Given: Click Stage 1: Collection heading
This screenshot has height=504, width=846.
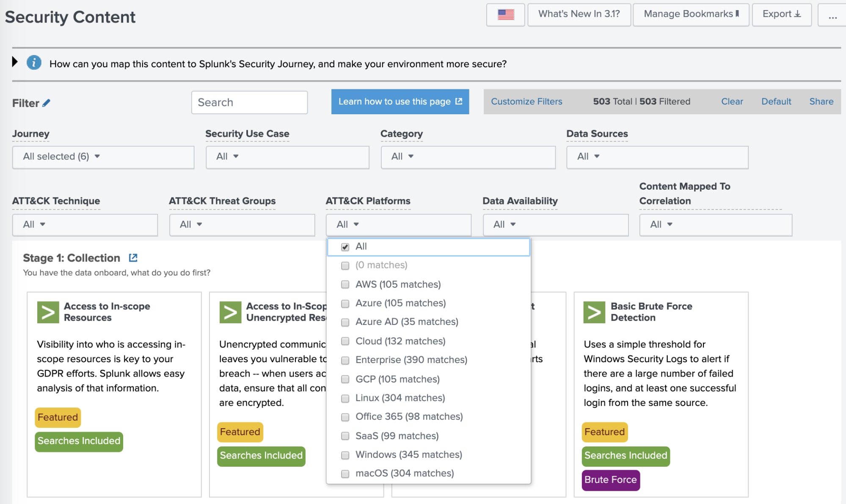Looking at the screenshot, I should pos(72,258).
